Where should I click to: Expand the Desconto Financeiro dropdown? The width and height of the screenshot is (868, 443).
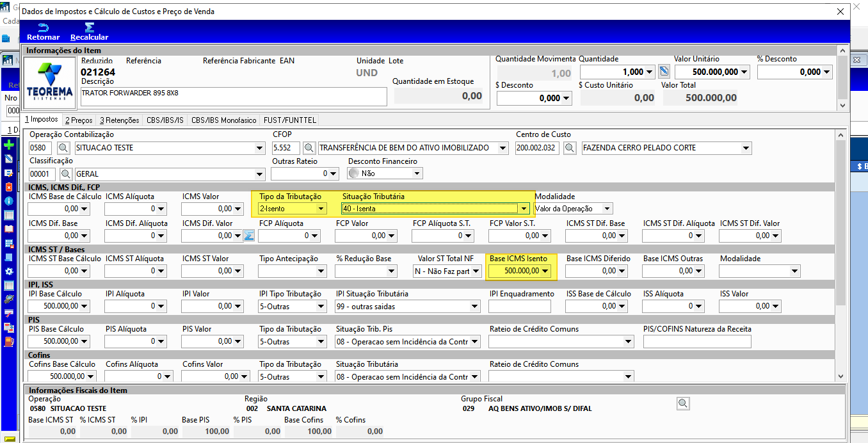pos(417,173)
